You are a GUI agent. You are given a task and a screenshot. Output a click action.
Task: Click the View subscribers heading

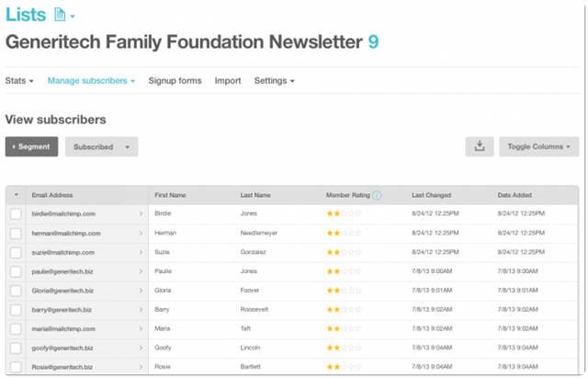pyautogui.click(x=55, y=120)
